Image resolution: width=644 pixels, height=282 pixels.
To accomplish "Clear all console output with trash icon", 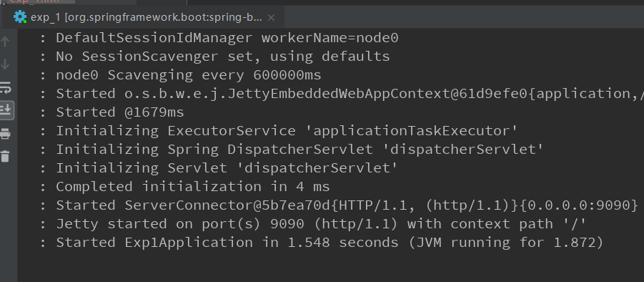I will click(5, 156).
